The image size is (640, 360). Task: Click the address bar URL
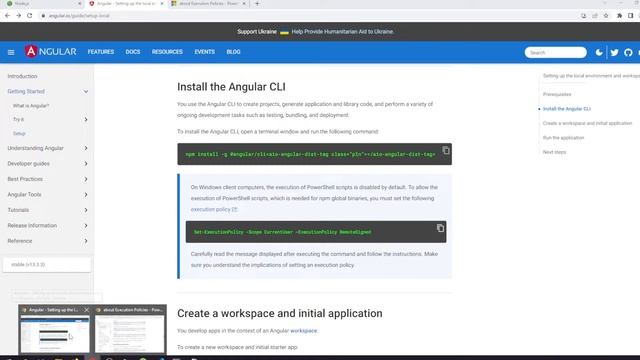coord(79,16)
